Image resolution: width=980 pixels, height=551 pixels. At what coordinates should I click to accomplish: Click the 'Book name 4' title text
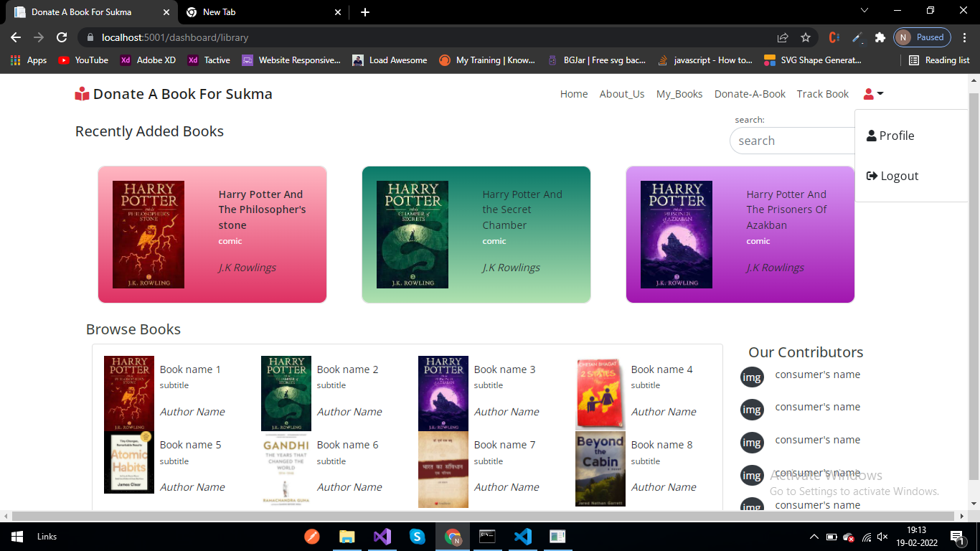[661, 369]
